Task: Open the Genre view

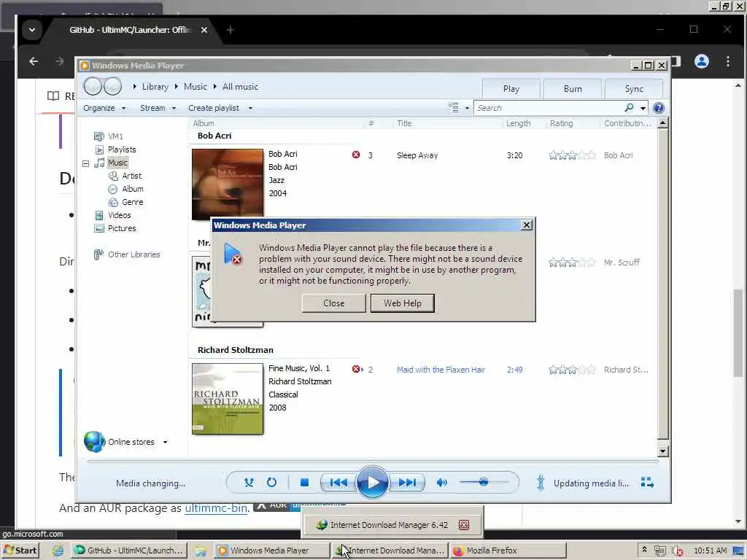Action: [x=133, y=202]
